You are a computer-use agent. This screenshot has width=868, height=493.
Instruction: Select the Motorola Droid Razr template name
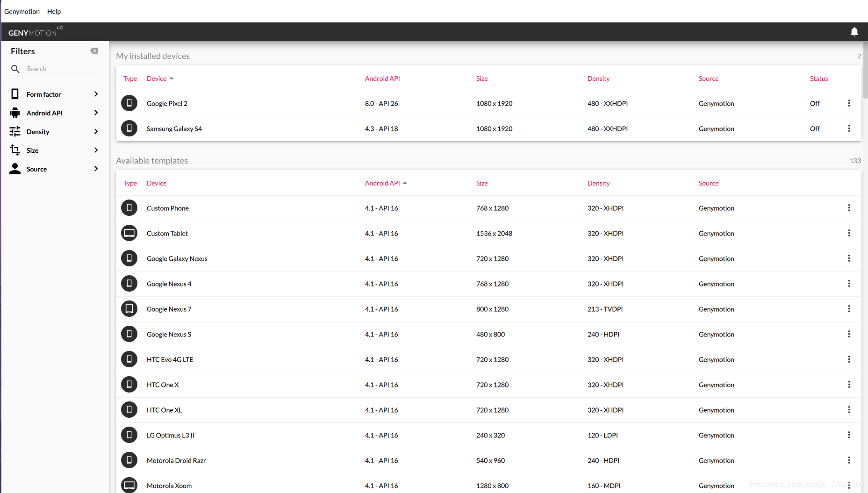tap(176, 460)
